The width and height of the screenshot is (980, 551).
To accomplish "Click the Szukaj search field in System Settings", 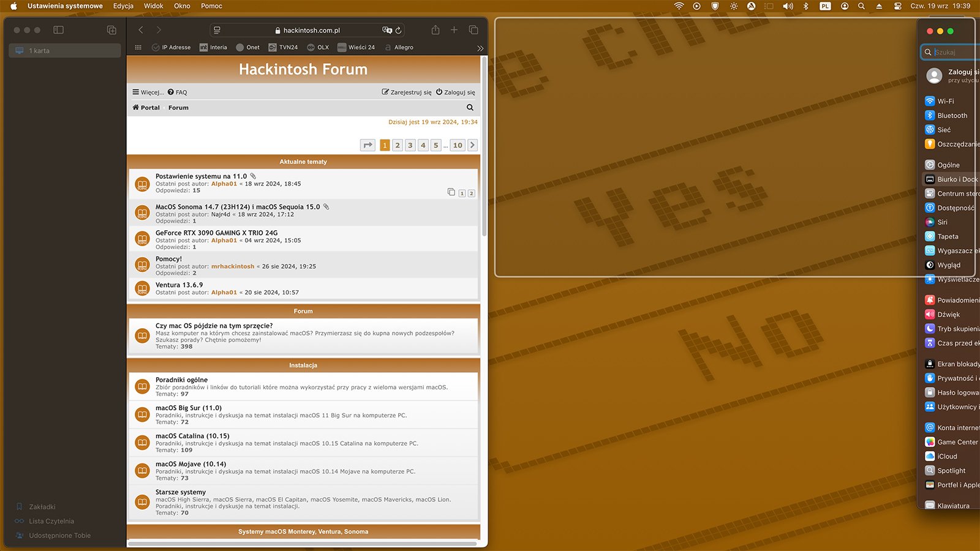I will (951, 52).
